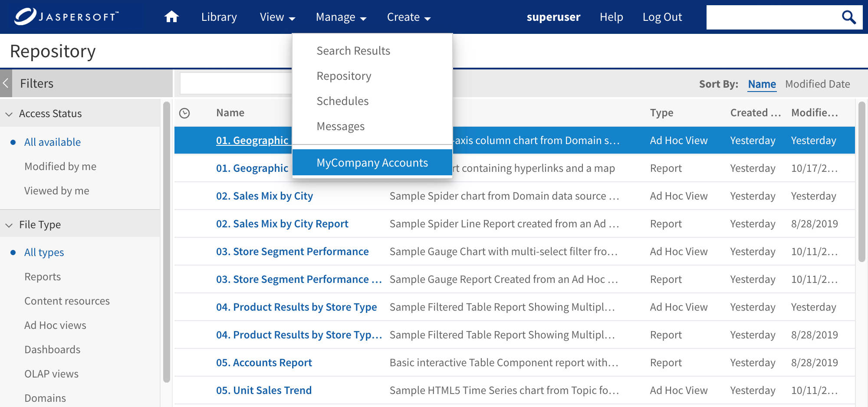868x407 pixels.
Task: Collapse the Filters panel arrow
Action: [6, 83]
